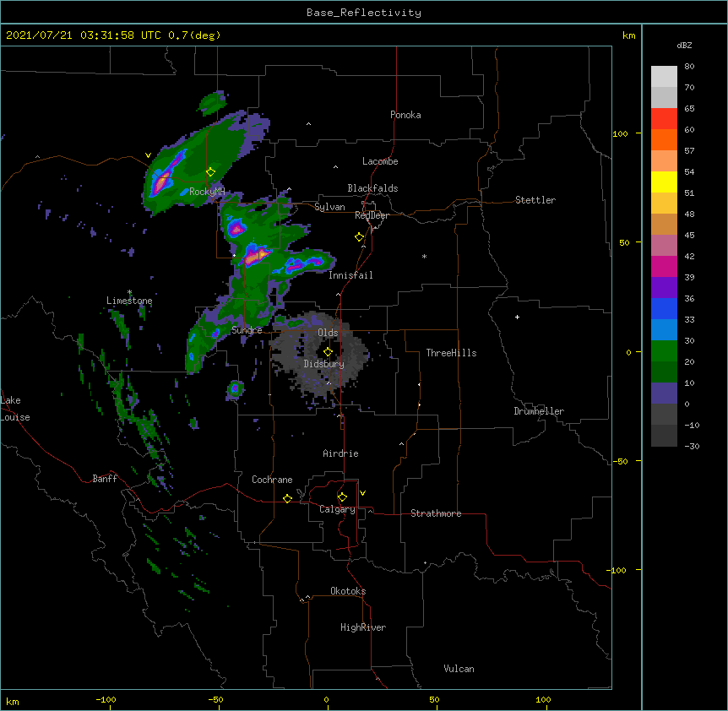Image resolution: width=728 pixels, height=711 pixels.
Task: Click the white plus marker north of Drumheller
Action: (x=517, y=317)
